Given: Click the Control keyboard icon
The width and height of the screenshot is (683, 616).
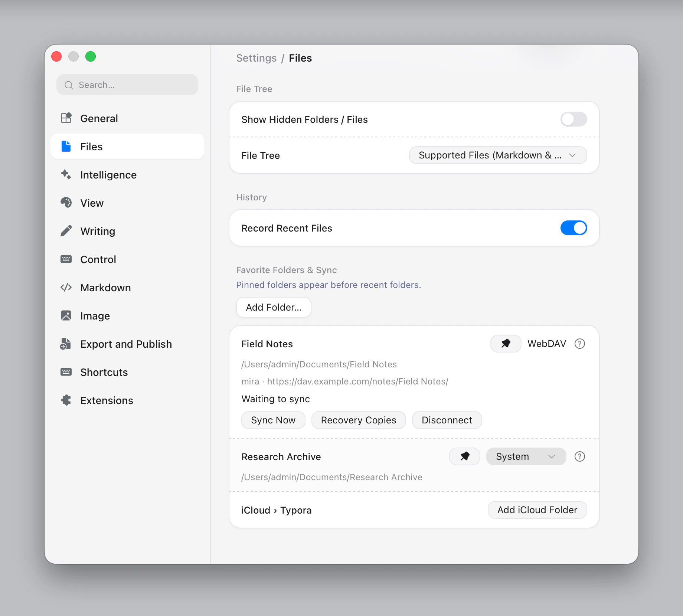Looking at the screenshot, I should [66, 259].
